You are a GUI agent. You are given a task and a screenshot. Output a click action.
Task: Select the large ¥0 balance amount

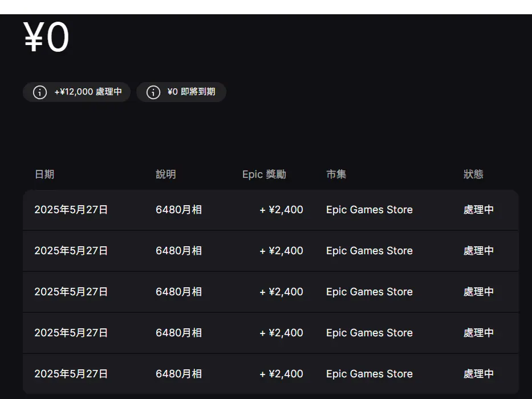[46, 36]
